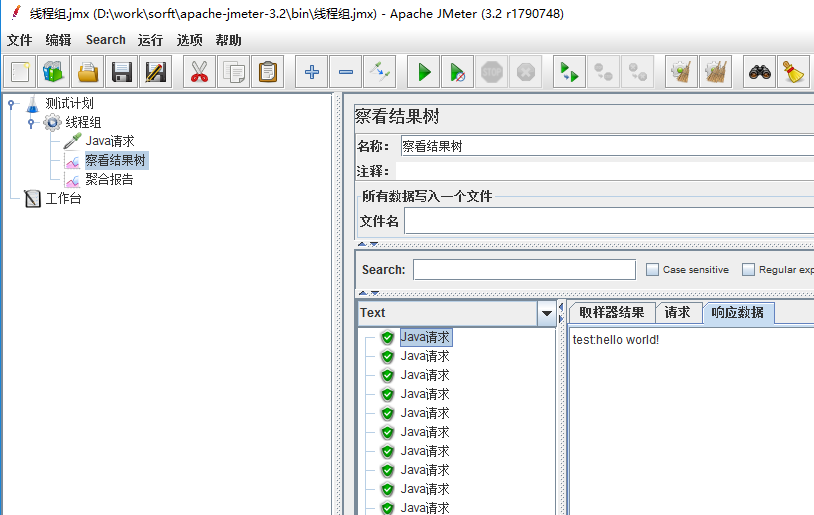Toggle the Case sensitive checkbox
The height and width of the screenshot is (515, 814).
click(x=652, y=269)
